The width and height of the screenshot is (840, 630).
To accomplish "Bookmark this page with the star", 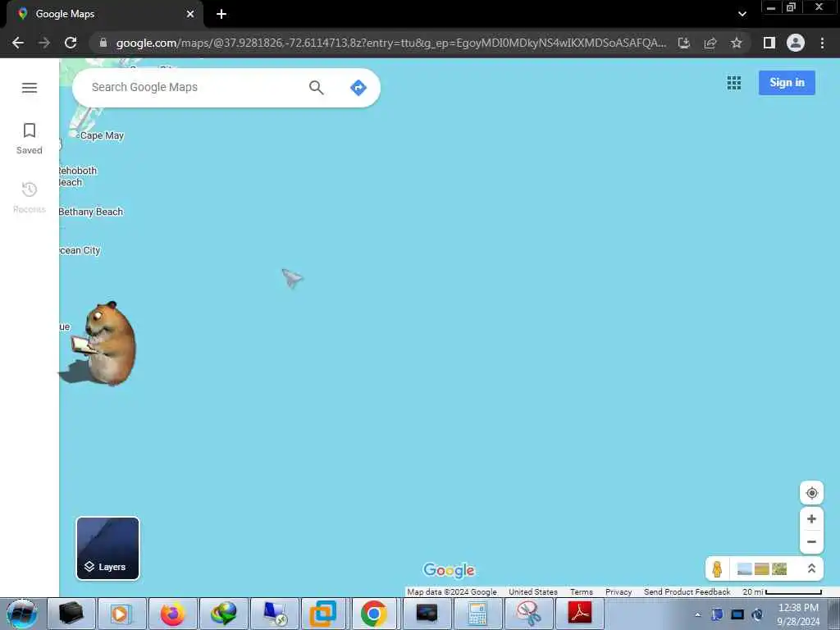I will 737,43.
